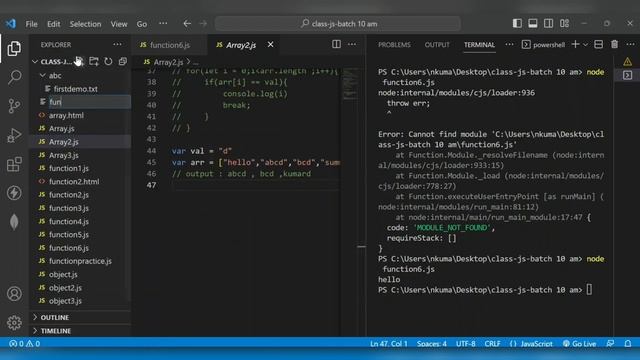Collapse the abc folder
640x360 pixels.
(x=42, y=76)
